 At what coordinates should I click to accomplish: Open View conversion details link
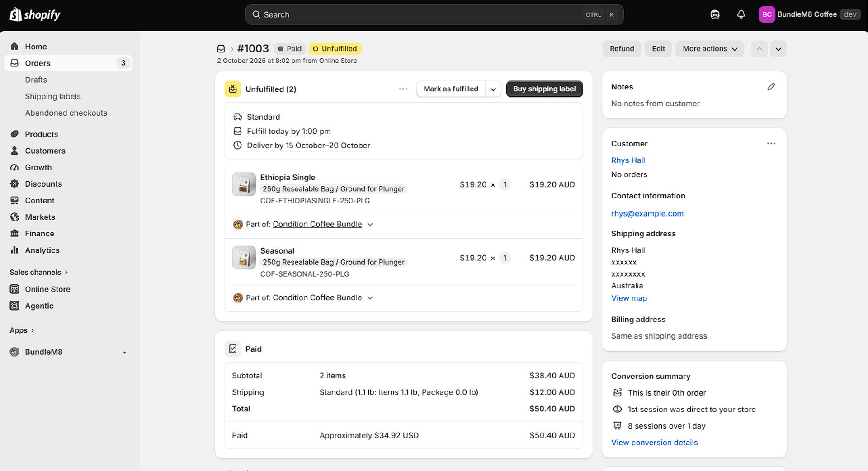pyautogui.click(x=654, y=443)
